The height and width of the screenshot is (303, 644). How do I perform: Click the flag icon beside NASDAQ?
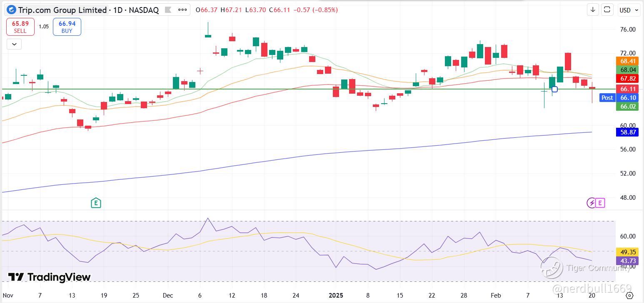pyautogui.click(x=167, y=10)
